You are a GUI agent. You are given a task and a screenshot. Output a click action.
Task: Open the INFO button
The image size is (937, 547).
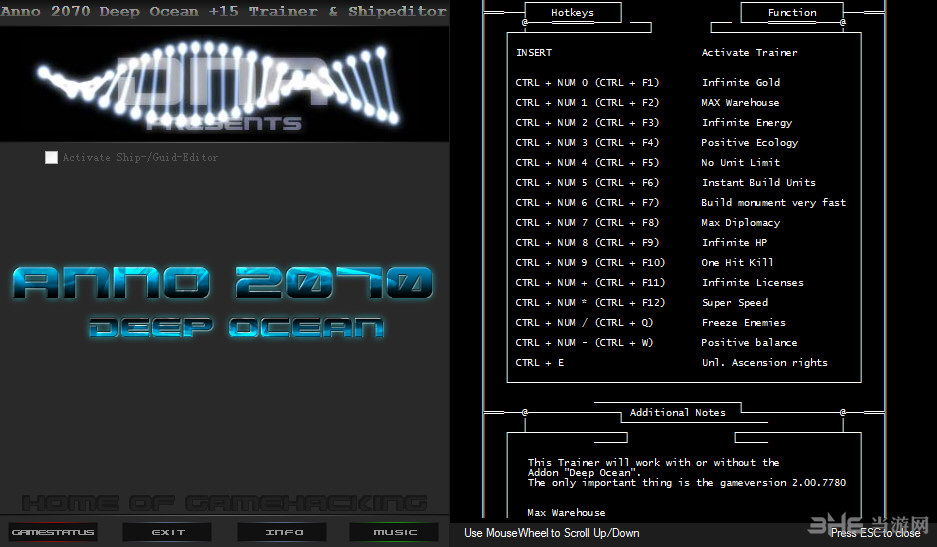tap(282, 532)
